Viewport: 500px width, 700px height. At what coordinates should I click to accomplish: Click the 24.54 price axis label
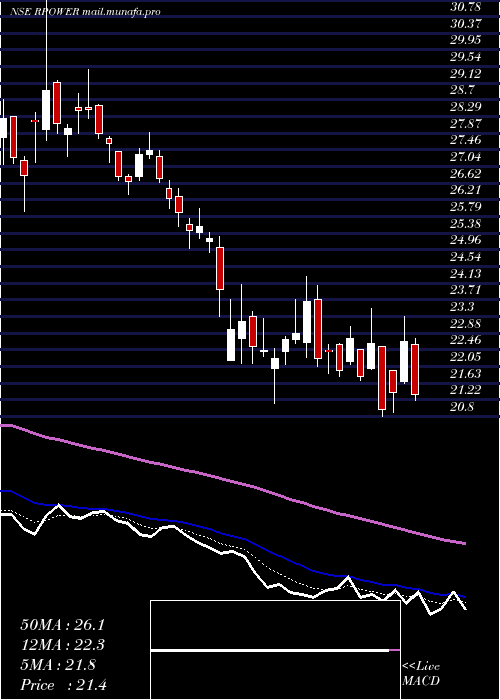466,257
